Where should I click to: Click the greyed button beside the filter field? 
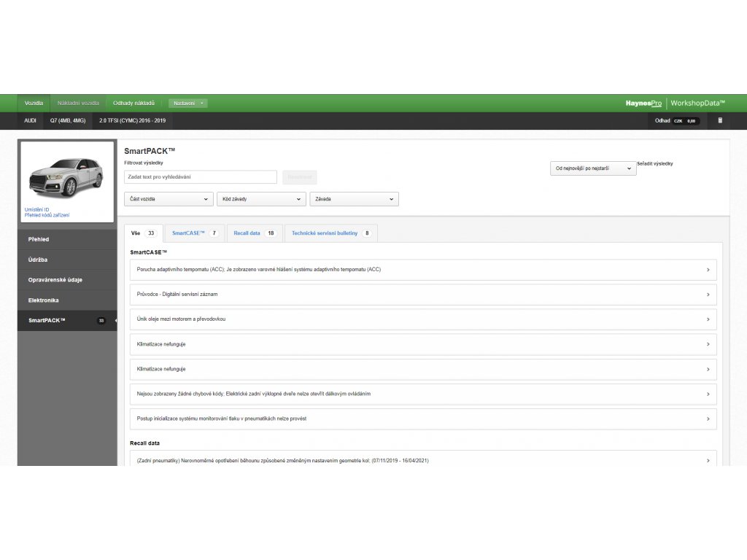pos(300,177)
